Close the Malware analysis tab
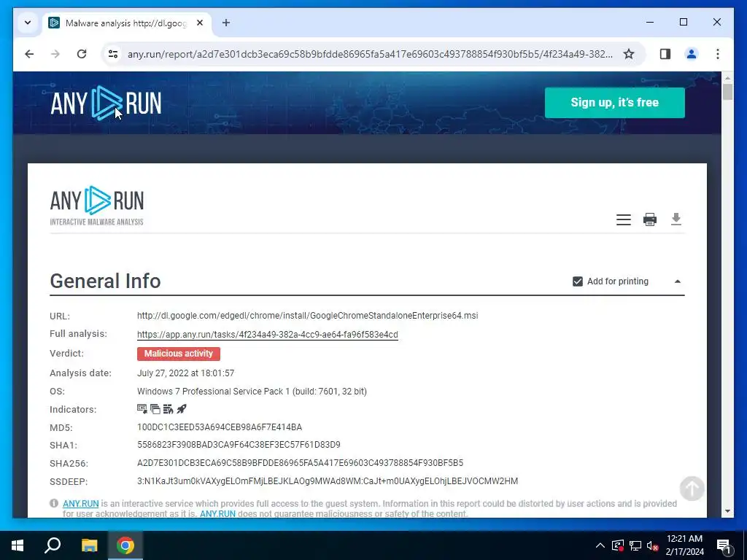This screenshot has height=560, width=747. click(x=200, y=23)
